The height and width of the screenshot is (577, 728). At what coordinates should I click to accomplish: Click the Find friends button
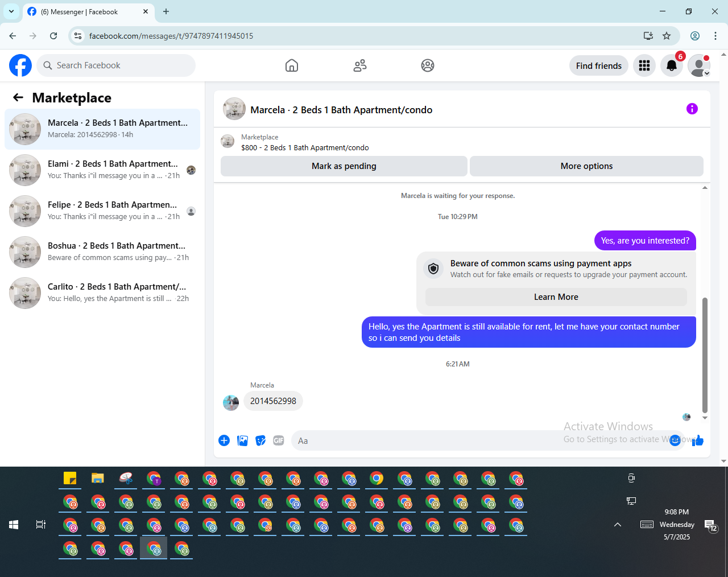click(x=599, y=65)
